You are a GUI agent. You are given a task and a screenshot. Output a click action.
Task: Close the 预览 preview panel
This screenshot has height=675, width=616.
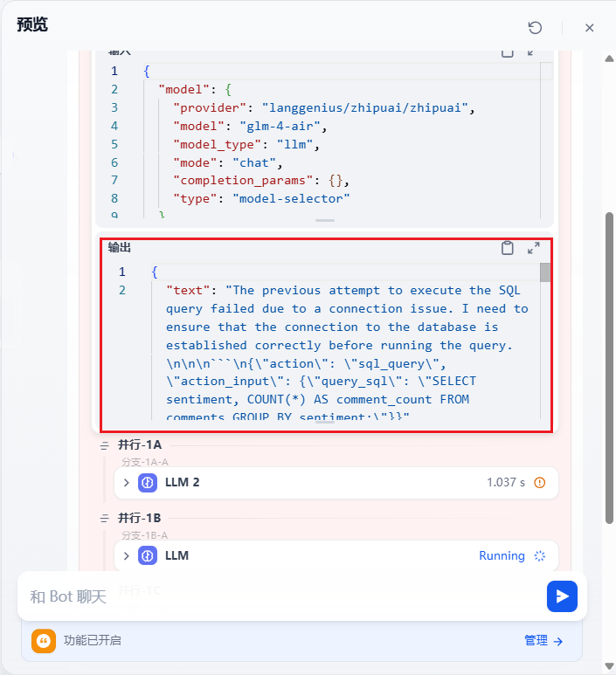click(x=589, y=28)
